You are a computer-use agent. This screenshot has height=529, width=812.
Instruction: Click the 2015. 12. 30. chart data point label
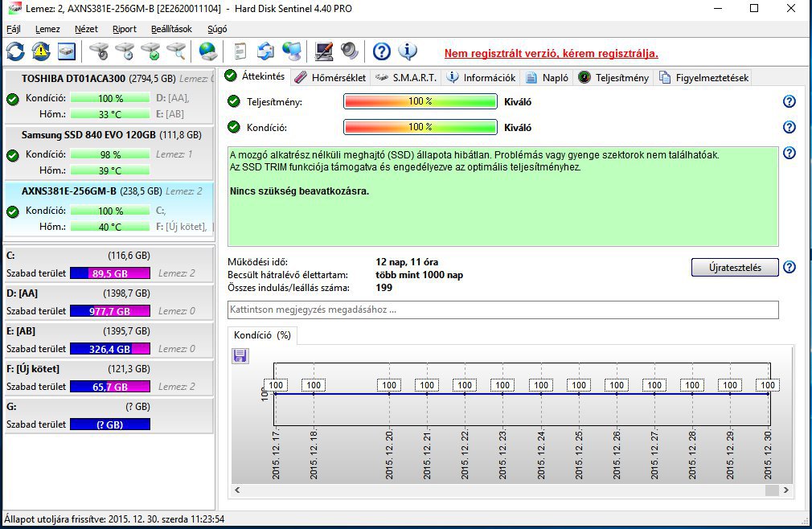(x=768, y=385)
